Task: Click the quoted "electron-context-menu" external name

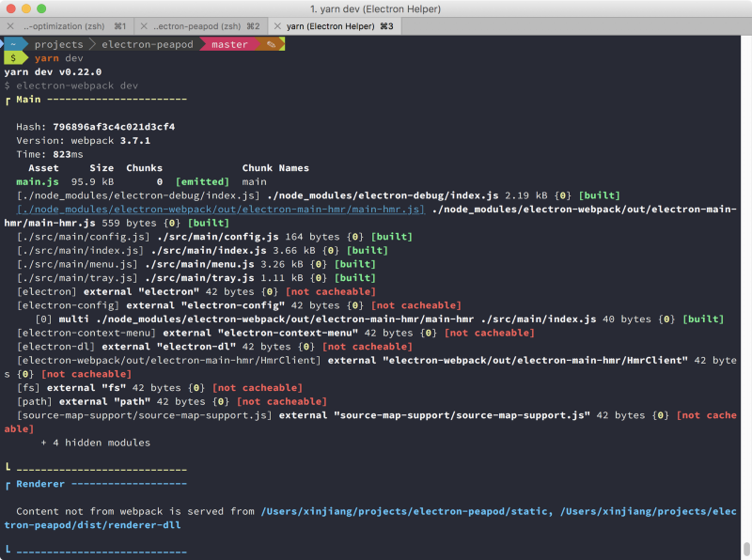Action: 288,333
